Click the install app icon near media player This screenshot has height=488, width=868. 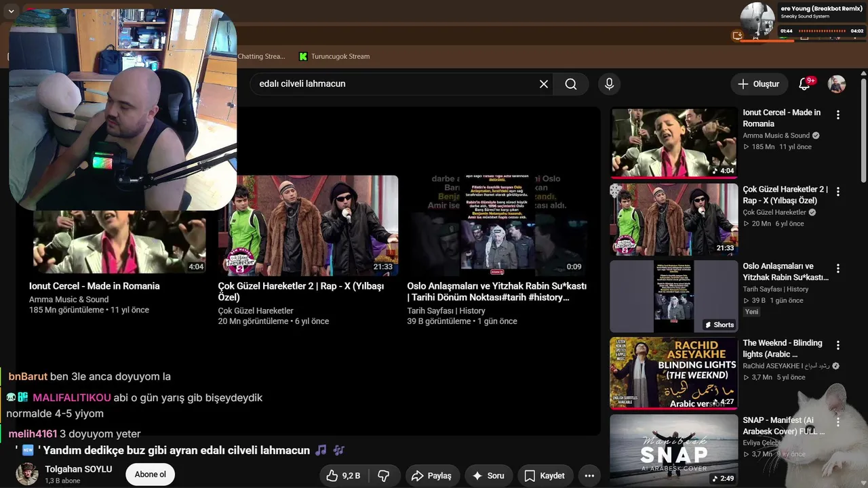pos(738,36)
